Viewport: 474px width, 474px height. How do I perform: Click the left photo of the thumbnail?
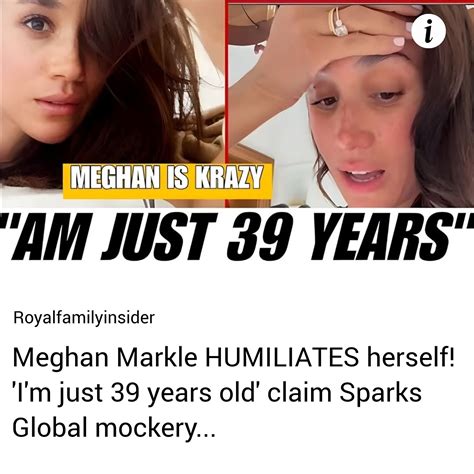pos(112,104)
